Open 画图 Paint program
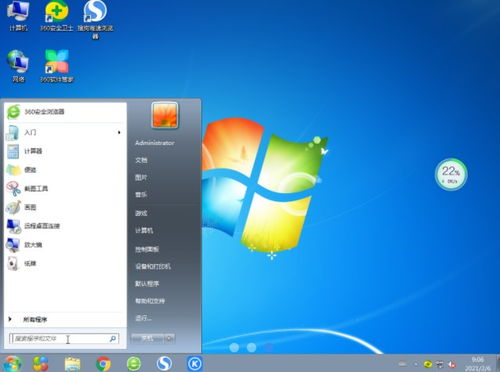500x372 pixels. [65, 207]
